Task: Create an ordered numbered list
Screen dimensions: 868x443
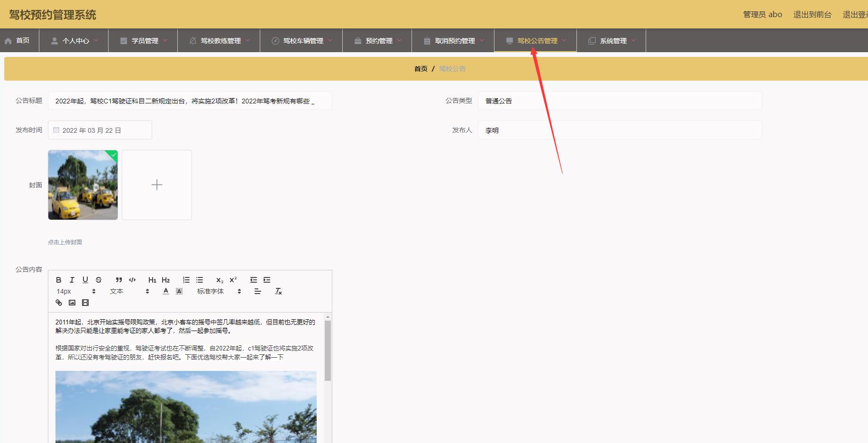Action: tap(186, 280)
